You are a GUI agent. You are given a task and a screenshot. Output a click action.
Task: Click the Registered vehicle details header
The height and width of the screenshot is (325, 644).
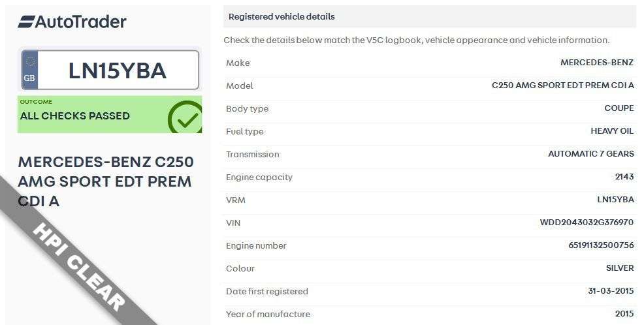click(282, 16)
